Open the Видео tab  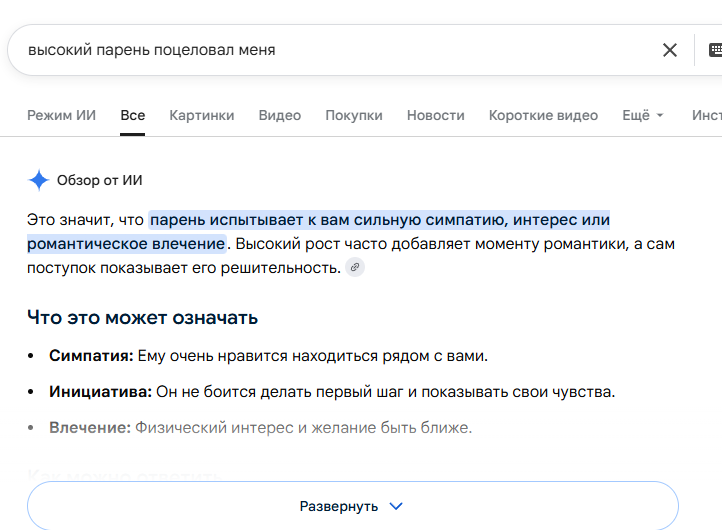click(279, 115)
